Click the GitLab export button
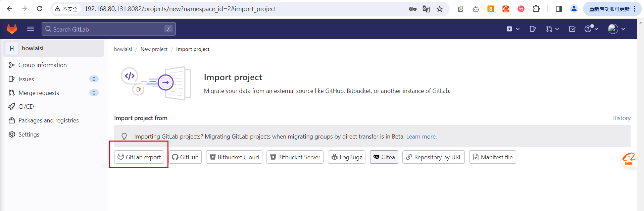 (139, 157)
